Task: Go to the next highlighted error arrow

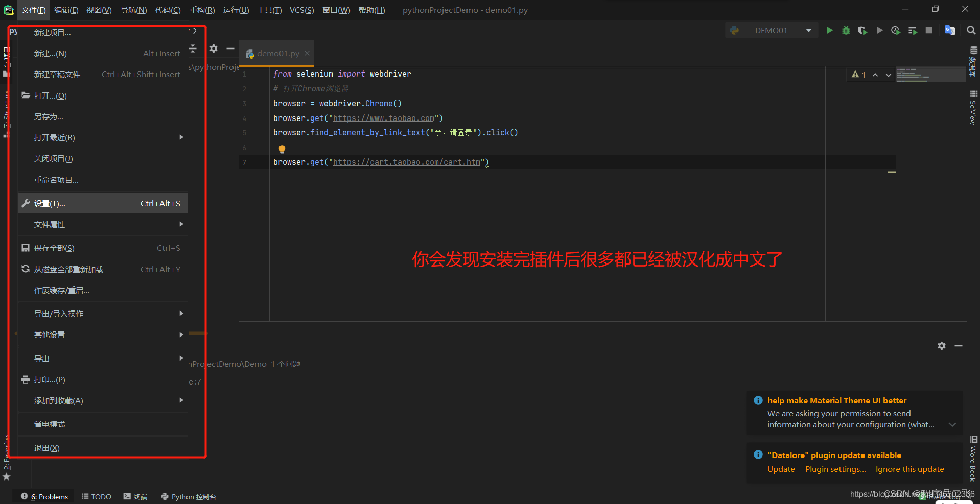Action: pos(889,75)
